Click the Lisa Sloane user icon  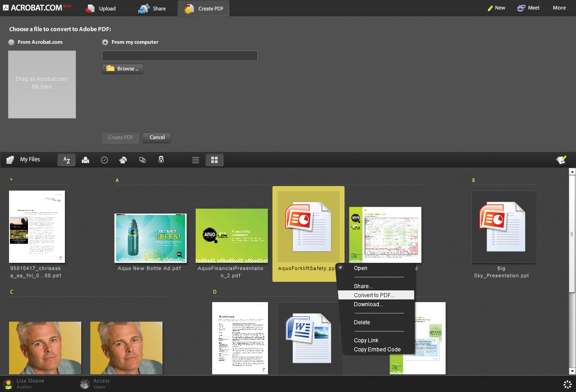[x=8, y=384]
